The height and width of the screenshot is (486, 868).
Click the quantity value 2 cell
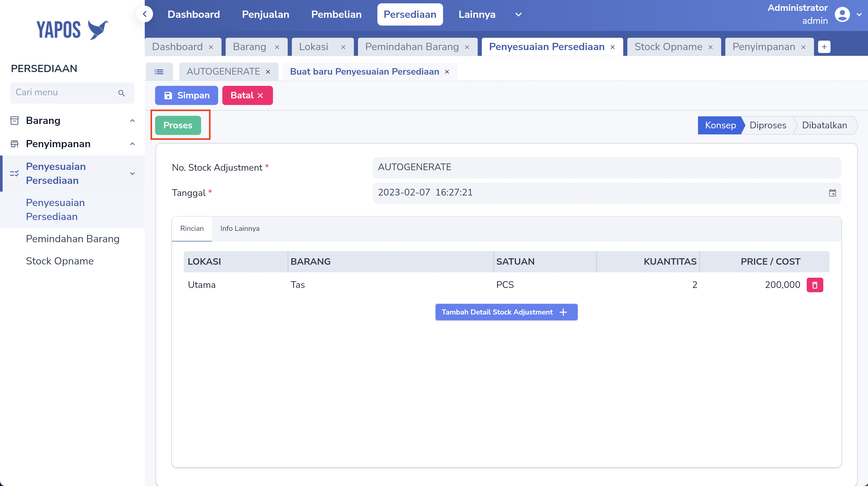point(695,285)
